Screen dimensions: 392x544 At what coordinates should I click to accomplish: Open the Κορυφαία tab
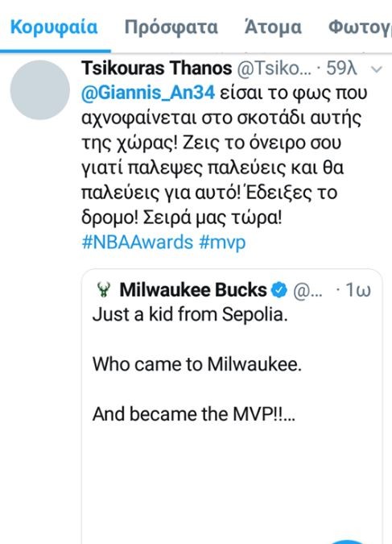[54, 27]
